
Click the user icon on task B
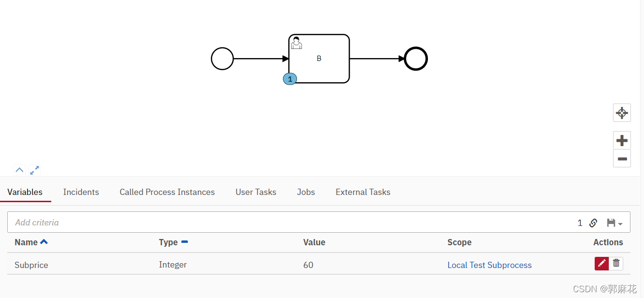[296, 43]
